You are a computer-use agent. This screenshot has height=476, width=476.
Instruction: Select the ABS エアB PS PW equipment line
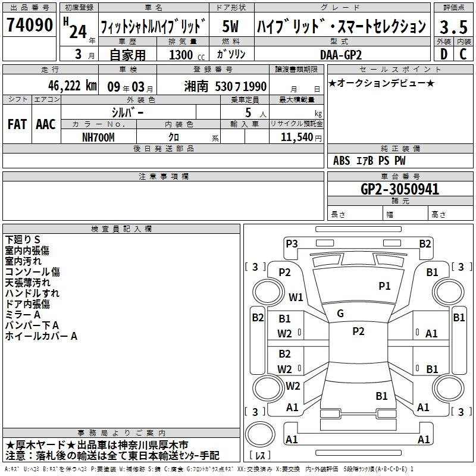click(369, 160)
